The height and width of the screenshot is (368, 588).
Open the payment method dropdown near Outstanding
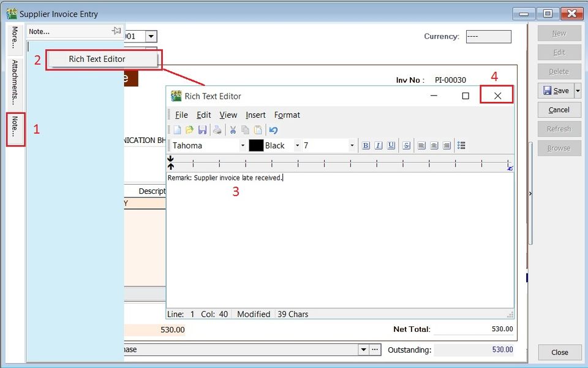click(x=364, y=350)
